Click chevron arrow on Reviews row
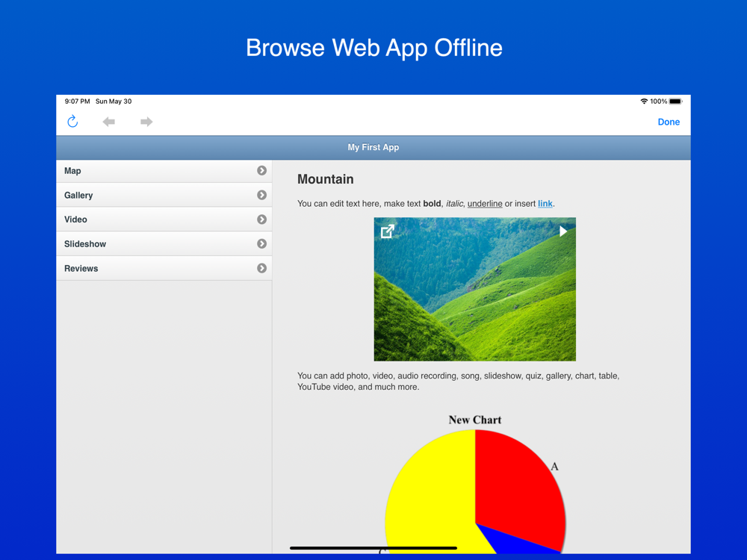Screen dimensions: 747x560 coord(261,268)
